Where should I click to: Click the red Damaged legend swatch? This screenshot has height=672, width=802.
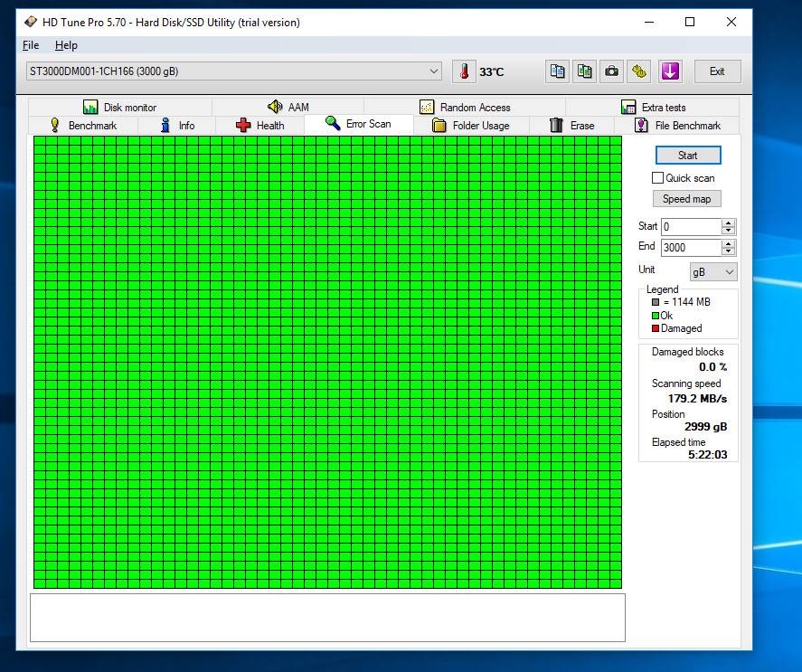click(x=656, y=328)
